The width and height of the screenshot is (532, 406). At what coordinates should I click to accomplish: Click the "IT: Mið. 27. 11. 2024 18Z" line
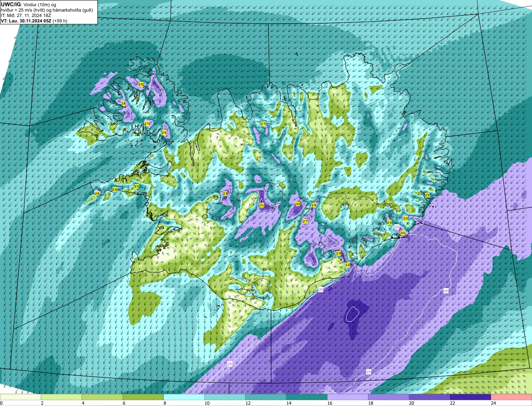26,15
